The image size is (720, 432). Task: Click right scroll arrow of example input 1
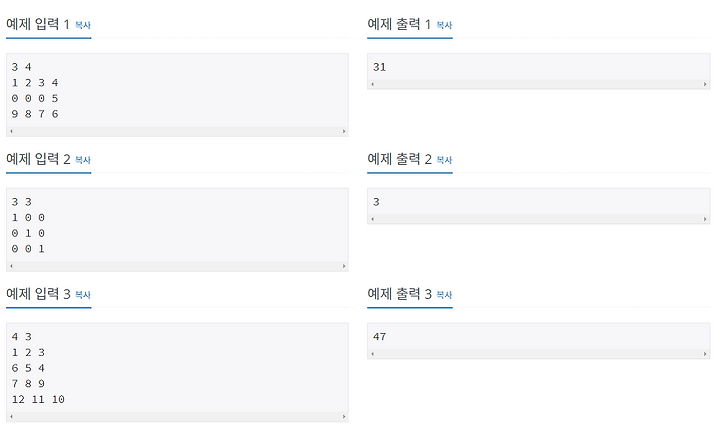(x=344, y=131)
